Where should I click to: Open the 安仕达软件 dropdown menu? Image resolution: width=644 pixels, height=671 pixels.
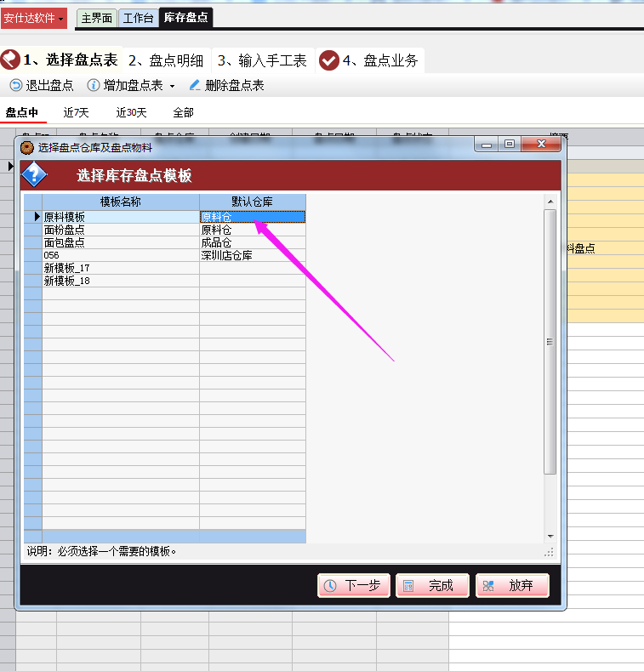coord(34,19)
